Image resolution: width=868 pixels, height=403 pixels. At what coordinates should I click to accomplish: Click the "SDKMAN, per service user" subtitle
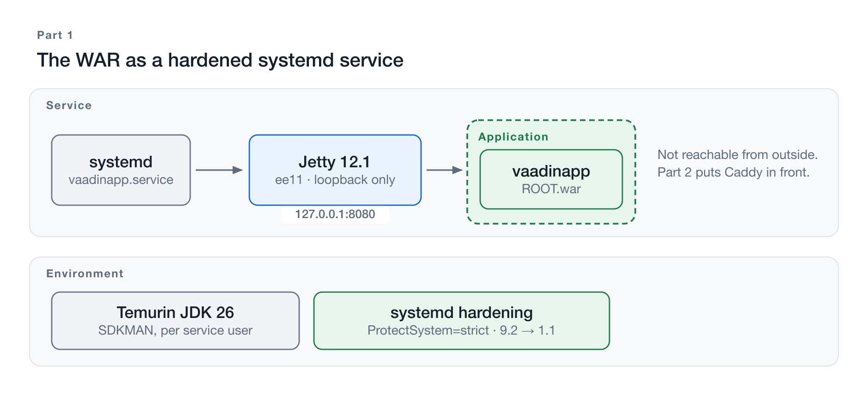[x=175, y=330]
